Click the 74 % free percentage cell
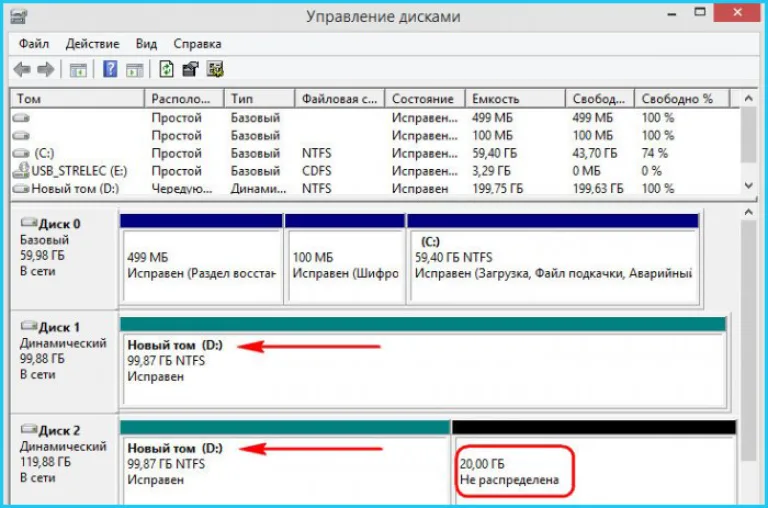The image size is (768, 508). [x=655, y=153]
